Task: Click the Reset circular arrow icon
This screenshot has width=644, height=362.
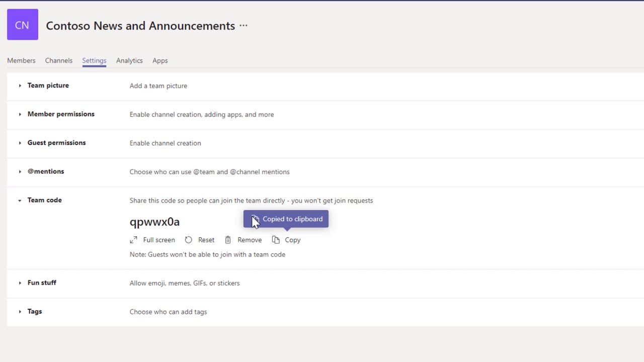Action: 188,240
